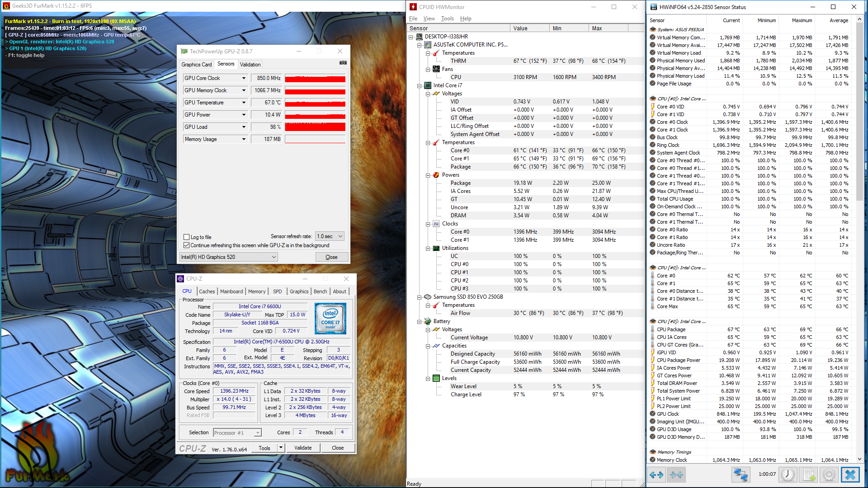Click Intel Core i7 chip icon in HWMonitor
The width and height of the screenshot is (868, 488).
[428, 85]
